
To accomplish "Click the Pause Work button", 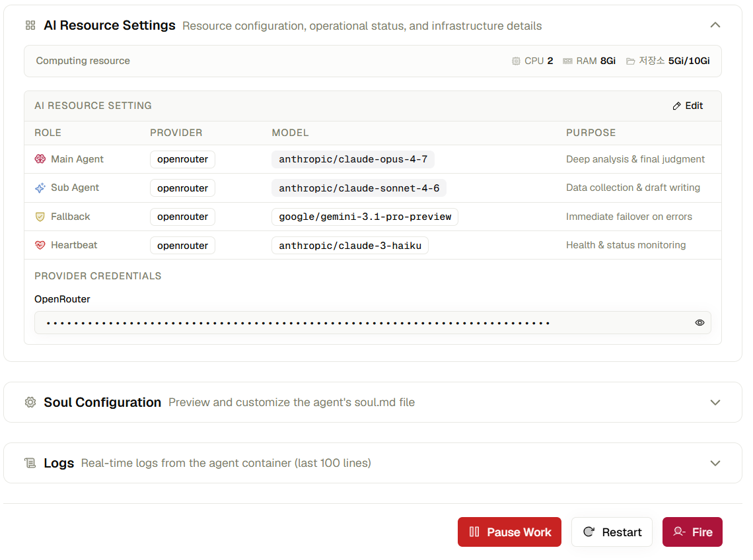I will (x=509, y=532).
